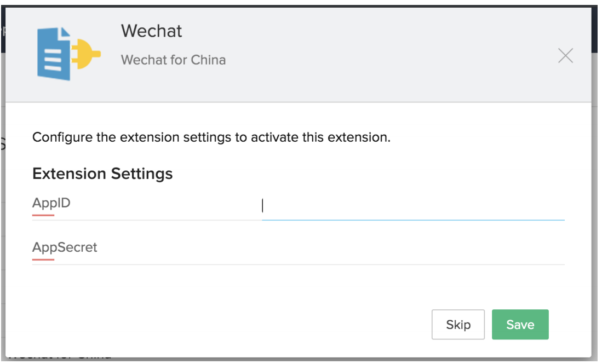Click the partially hidden text below the dialog
This screenshot has height=364, width=602.
pos(60,360)
